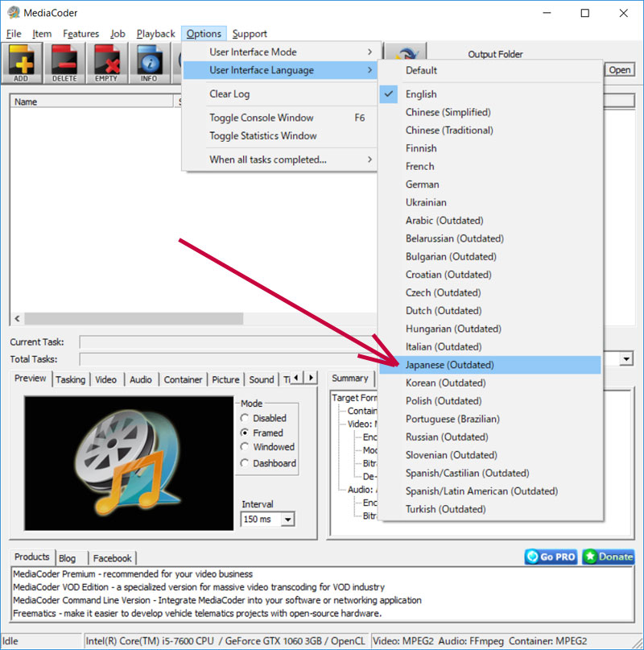Open the Features menu
Image resolution: width=644 pixels, height=650 pixels.
point(80,34)
